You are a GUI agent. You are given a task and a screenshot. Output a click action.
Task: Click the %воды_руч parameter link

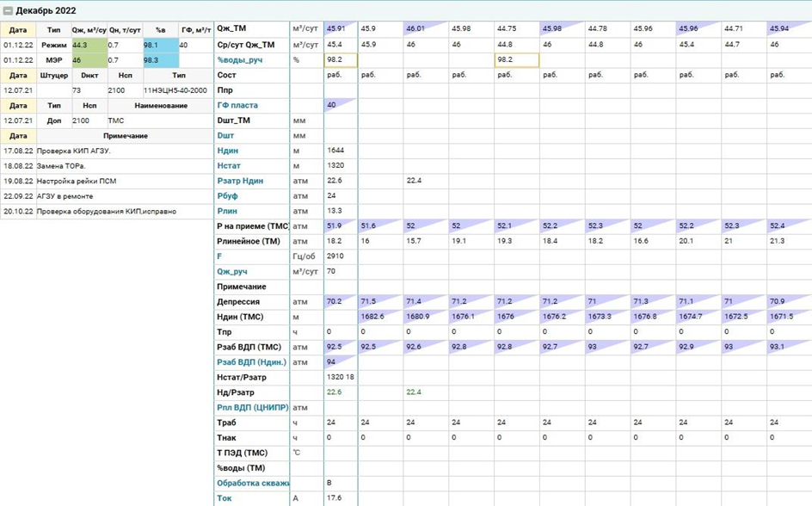click(x=240, y=60)
